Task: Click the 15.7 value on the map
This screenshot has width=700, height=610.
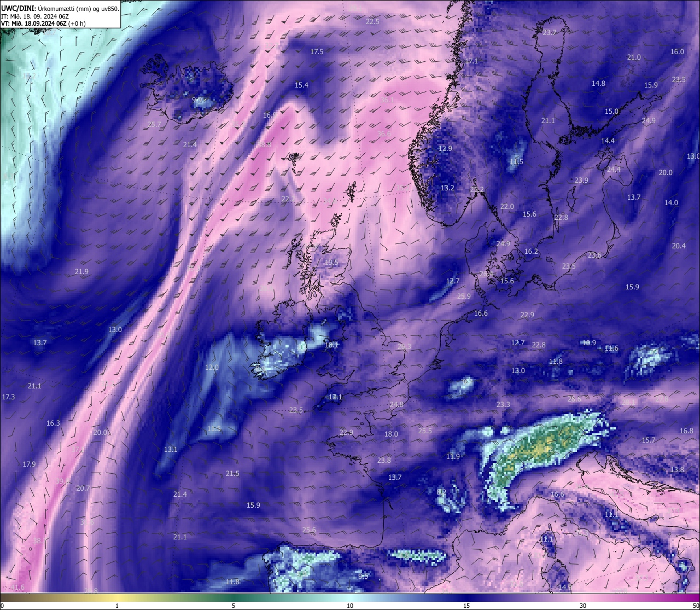Action: click(648, 440)
